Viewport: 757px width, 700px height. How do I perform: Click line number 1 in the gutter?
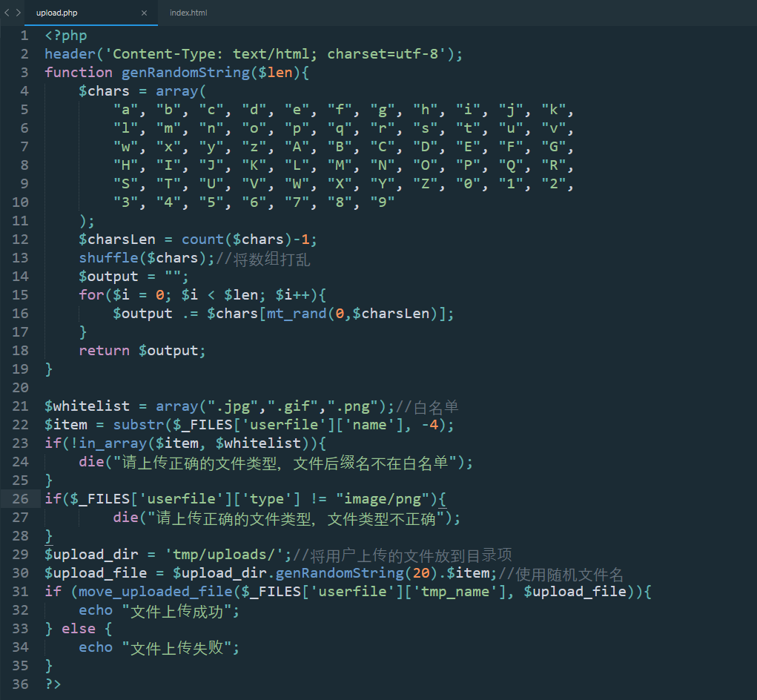[x=24, y=36]
